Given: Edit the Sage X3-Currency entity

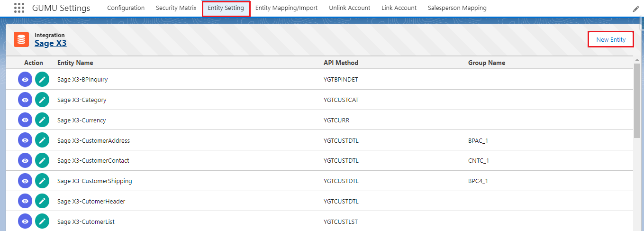Looking at the screenshot, I should 42,120.
